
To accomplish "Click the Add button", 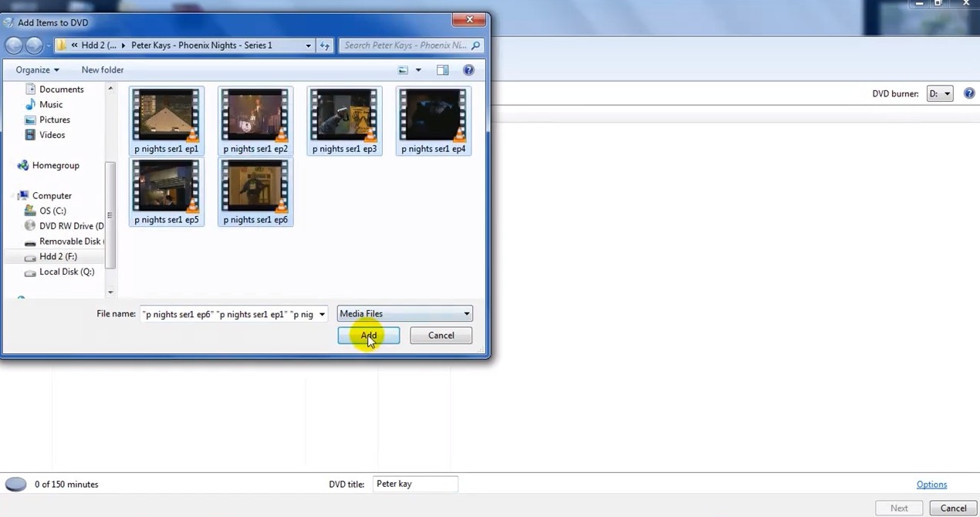I will [369, 336].
